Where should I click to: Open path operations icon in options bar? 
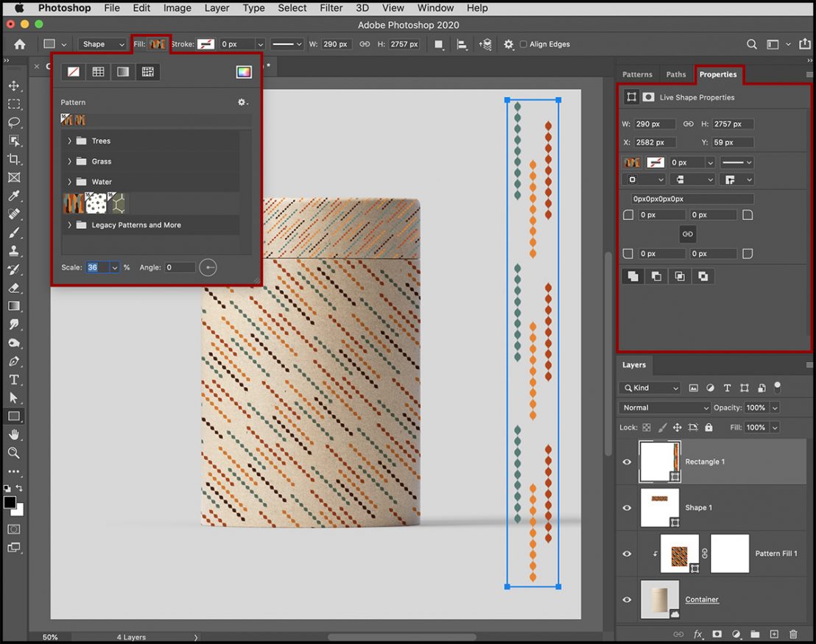pos(439,44)
